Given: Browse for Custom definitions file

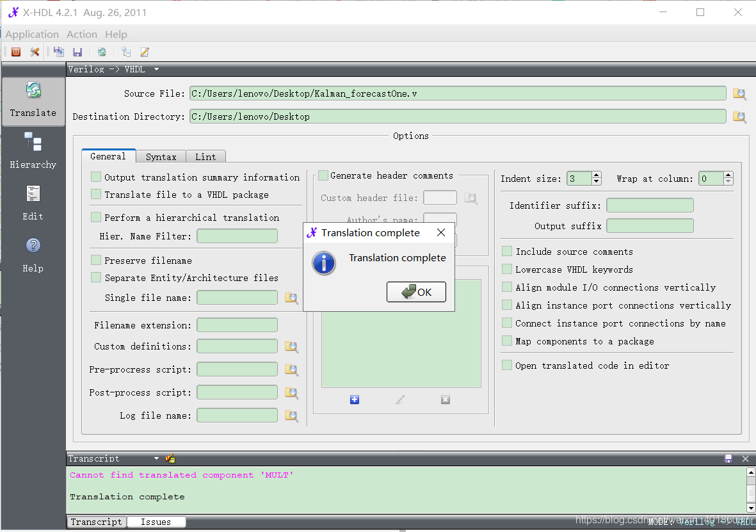Looking at the screenshot, I should click(x=291, y=347).
